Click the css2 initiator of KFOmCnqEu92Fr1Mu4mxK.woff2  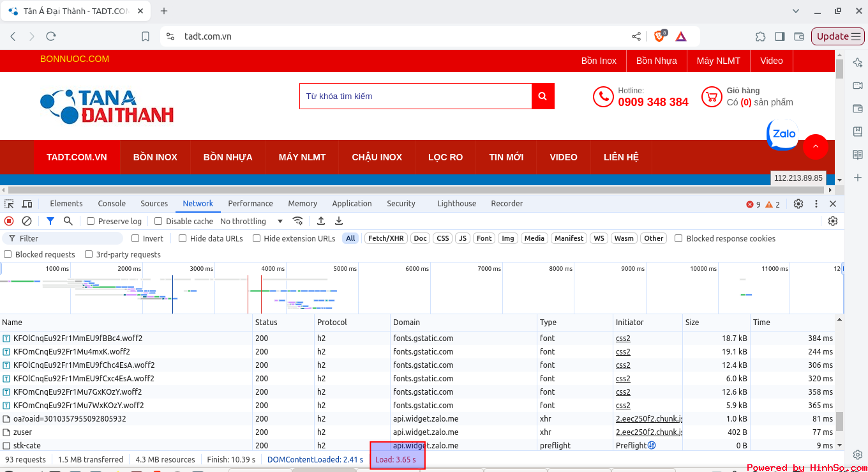pos(623,352)
